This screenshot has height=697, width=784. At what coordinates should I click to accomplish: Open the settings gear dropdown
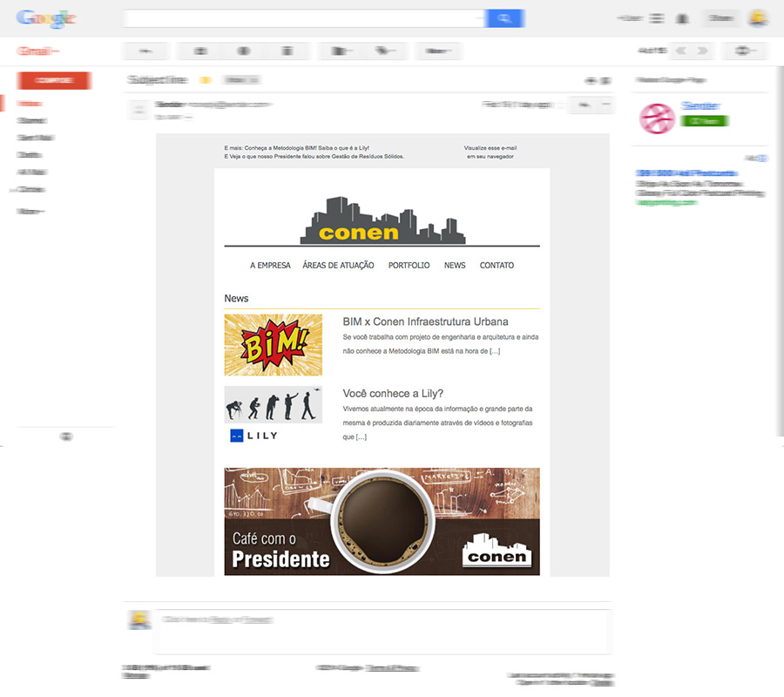745,51
